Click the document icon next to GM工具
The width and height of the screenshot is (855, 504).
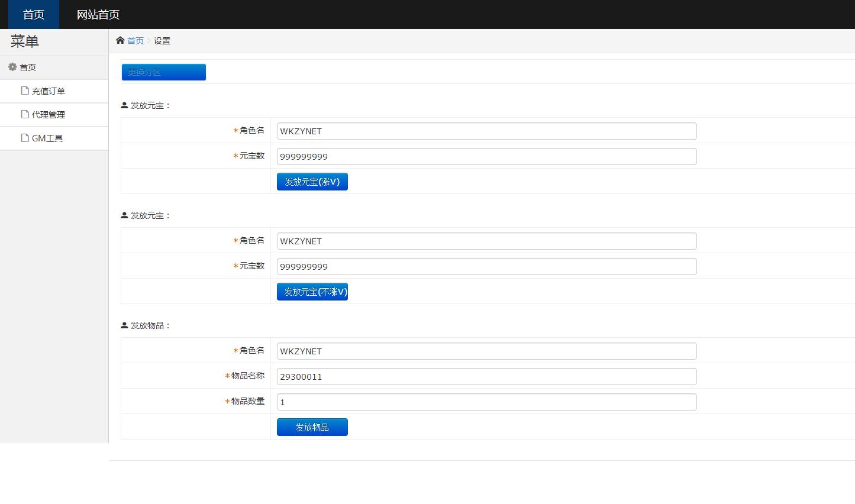pyautogui.click(x=25, y=138)
